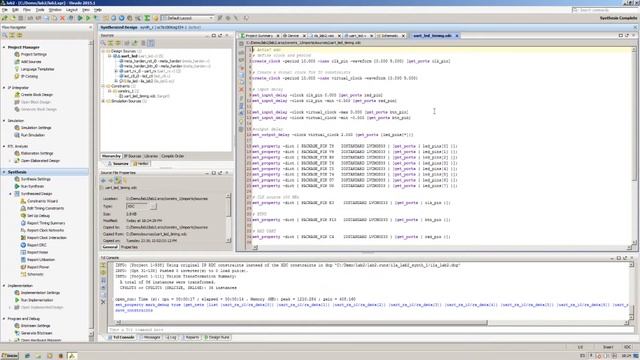Image resolution: width=640 pixels, height=360 pixels.
Task: Open Elaboration Settings
Action: click(37, 153)
